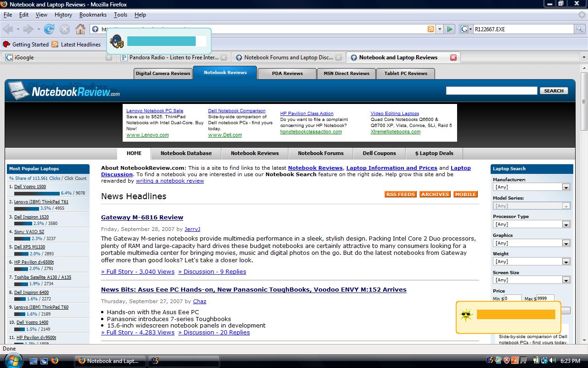Click the writing a notebook review link
The width and height of the screenshot is (588, 368).
coord(170,181)
